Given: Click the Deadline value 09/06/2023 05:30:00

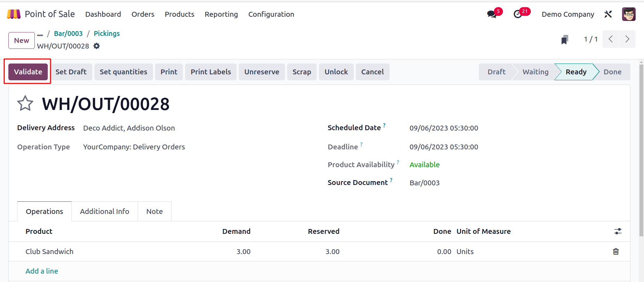Looking at the screenshot, I should point(444,147).
